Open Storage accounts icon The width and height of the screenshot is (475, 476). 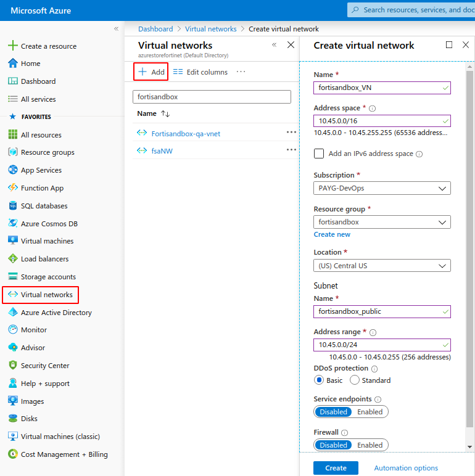point(13,277)
